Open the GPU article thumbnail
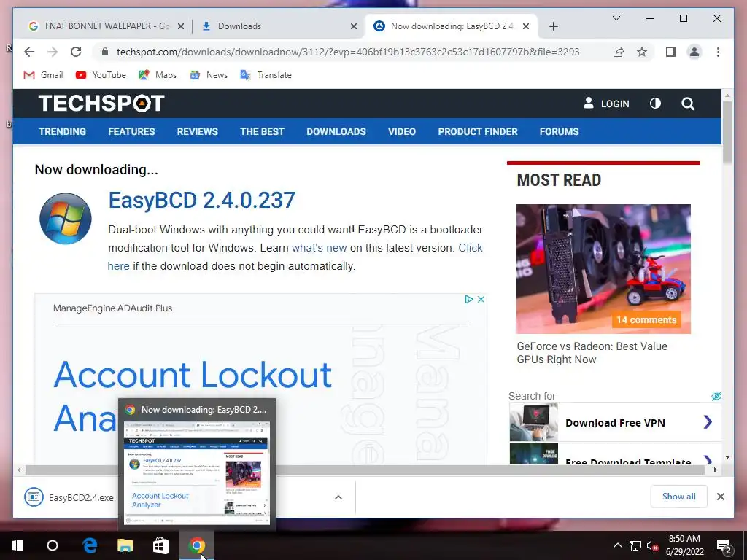The height and width of the screenshot is (560, 747). [x=603, y=268]
